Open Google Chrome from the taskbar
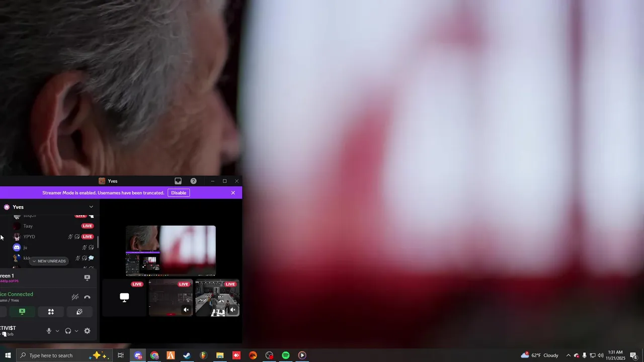Screen dimensions: 644x362 pos(154,355)
